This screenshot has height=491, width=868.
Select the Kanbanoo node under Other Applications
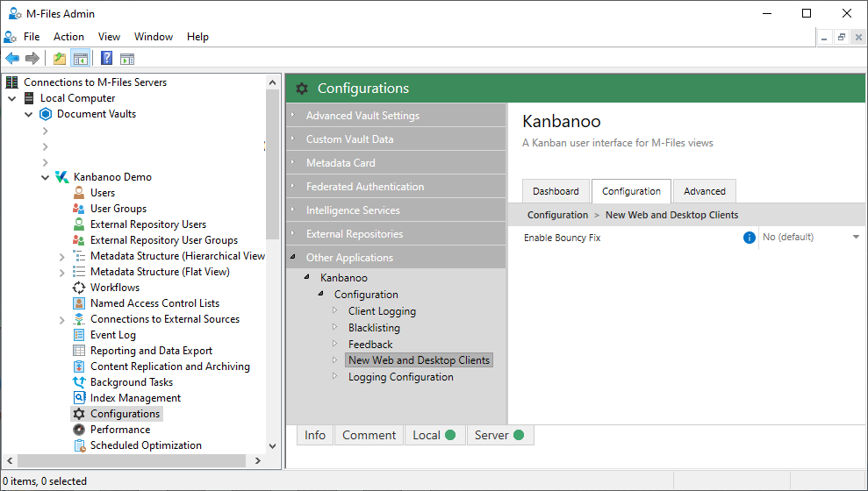(344, 278)
